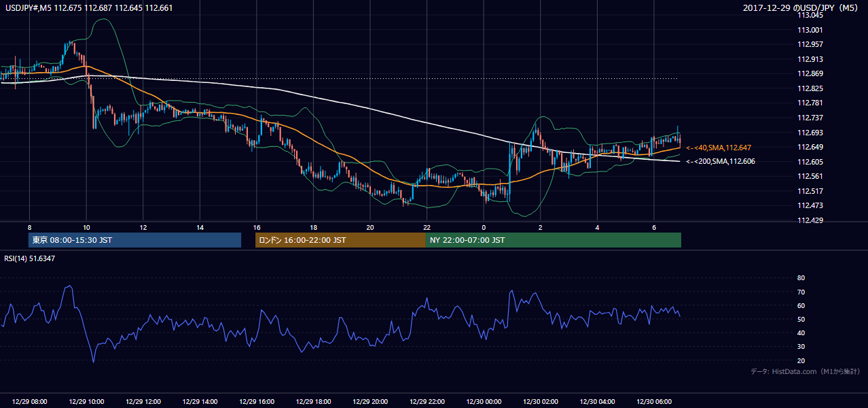Click price axis value 112.561

[810, 176]
